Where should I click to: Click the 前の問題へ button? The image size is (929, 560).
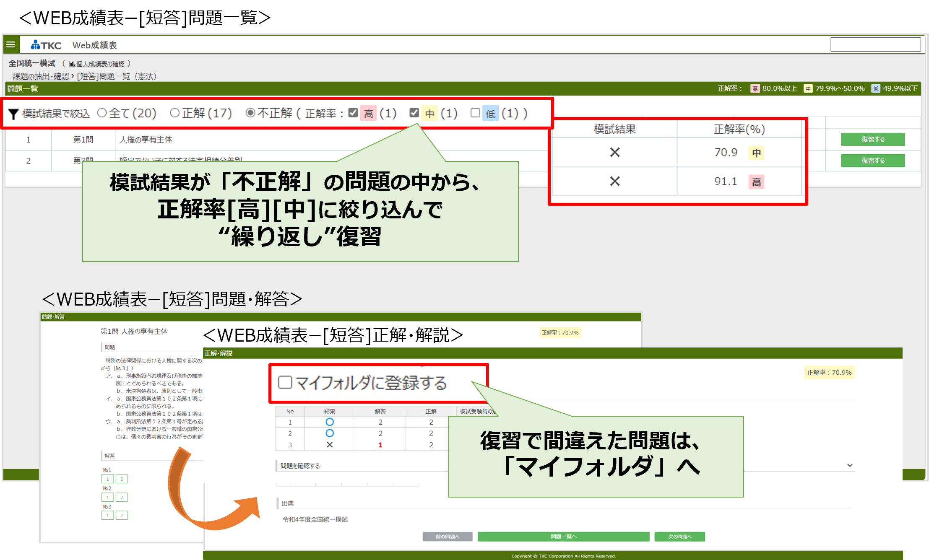(448, 537)
